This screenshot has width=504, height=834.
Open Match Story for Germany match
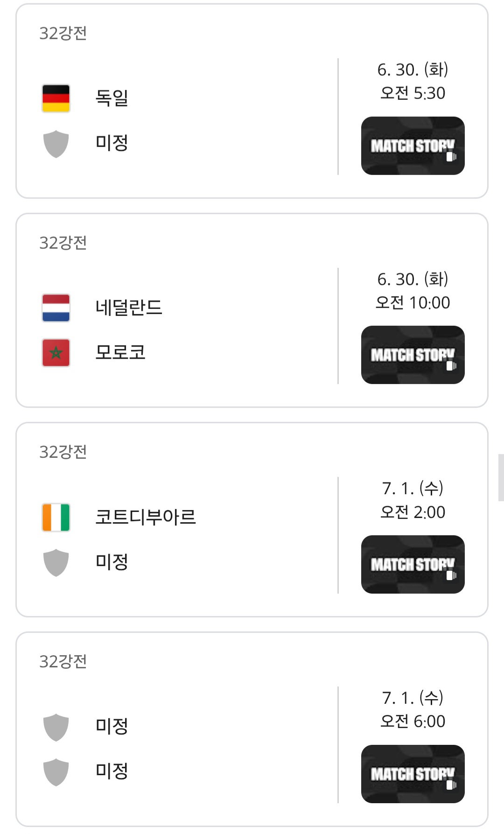pos(413,146)
